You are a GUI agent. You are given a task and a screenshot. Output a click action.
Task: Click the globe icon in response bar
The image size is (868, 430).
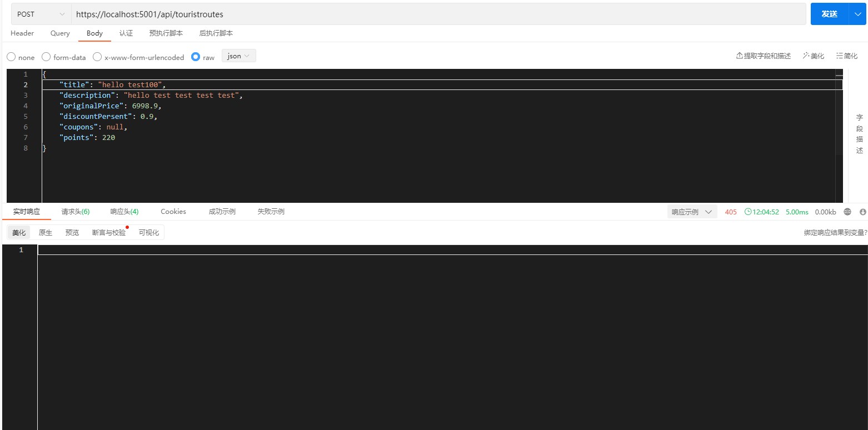pyautogui.click(x=847, y=212)
